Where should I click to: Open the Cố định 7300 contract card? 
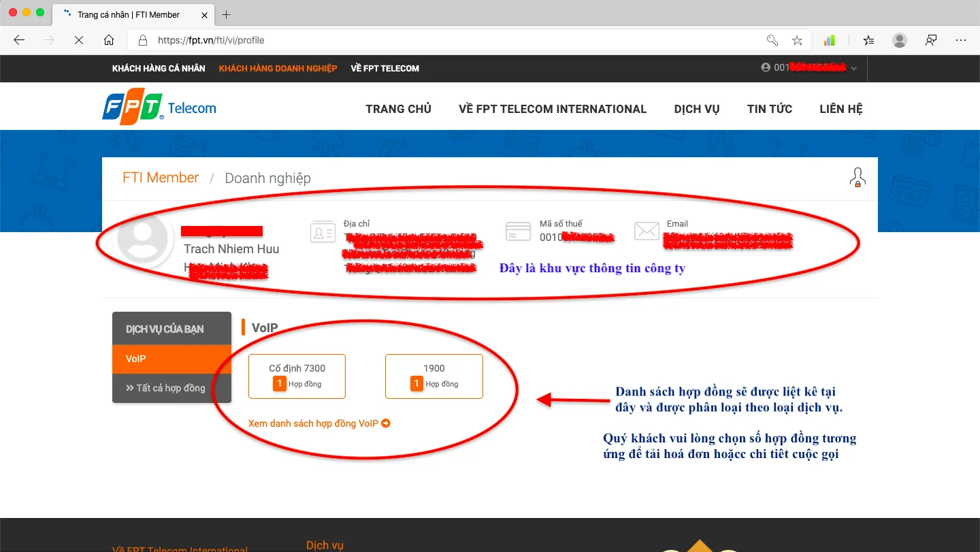[x=297, y=376]
